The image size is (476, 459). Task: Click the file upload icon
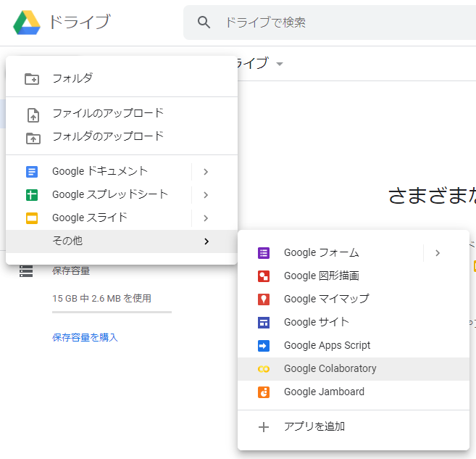[x=33, y=115]
